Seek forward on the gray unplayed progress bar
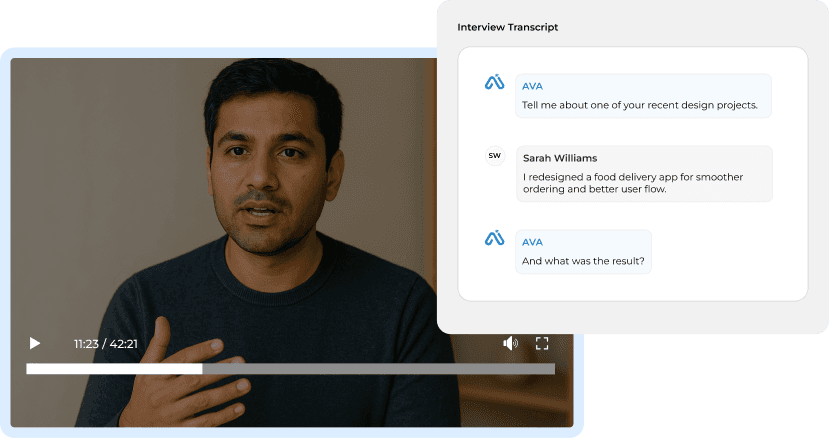Screen dimensions: 829x438 (x=378, y=369)
